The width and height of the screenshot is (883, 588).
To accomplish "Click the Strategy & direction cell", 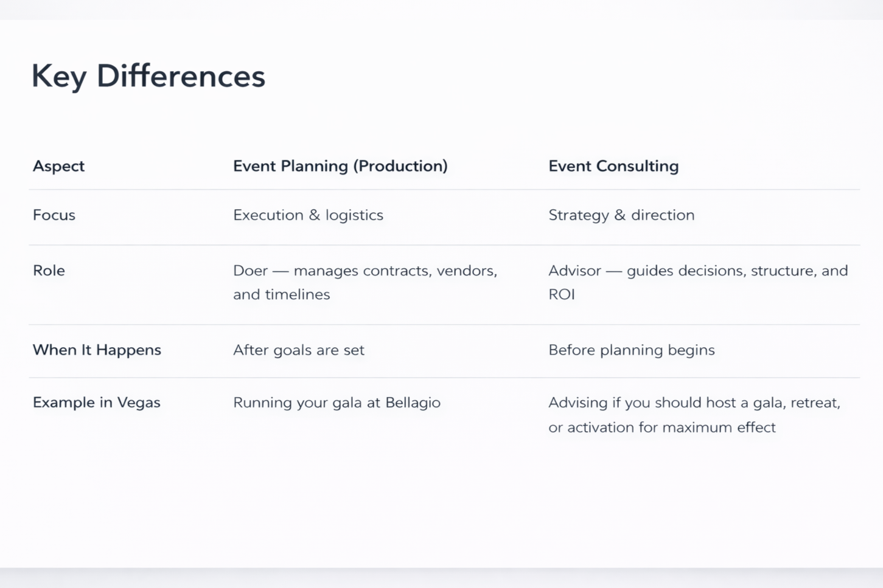I will point(621,215).
